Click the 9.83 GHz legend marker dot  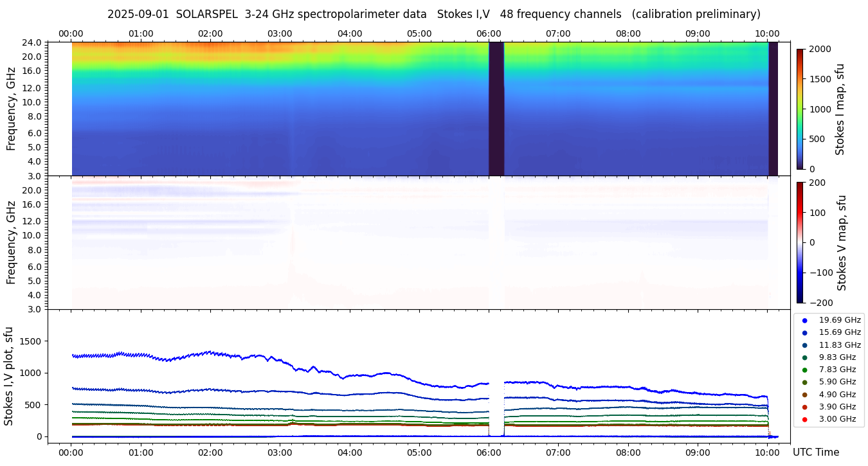804,357
